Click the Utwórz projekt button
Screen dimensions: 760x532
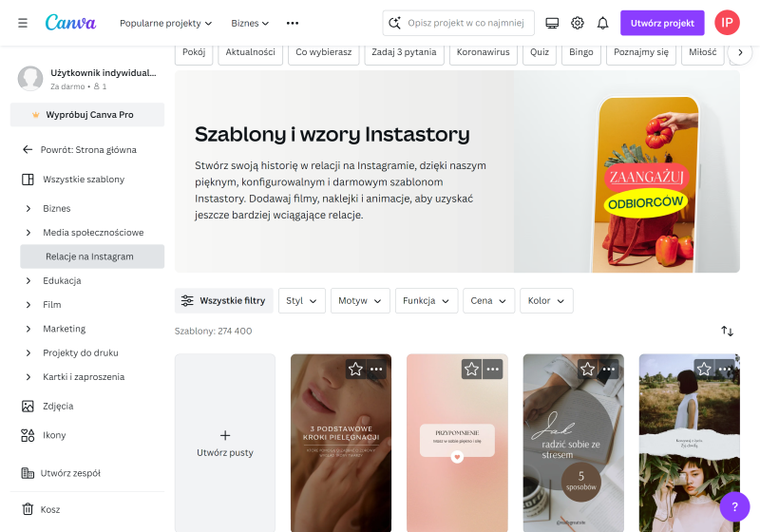tap(662, 23)
